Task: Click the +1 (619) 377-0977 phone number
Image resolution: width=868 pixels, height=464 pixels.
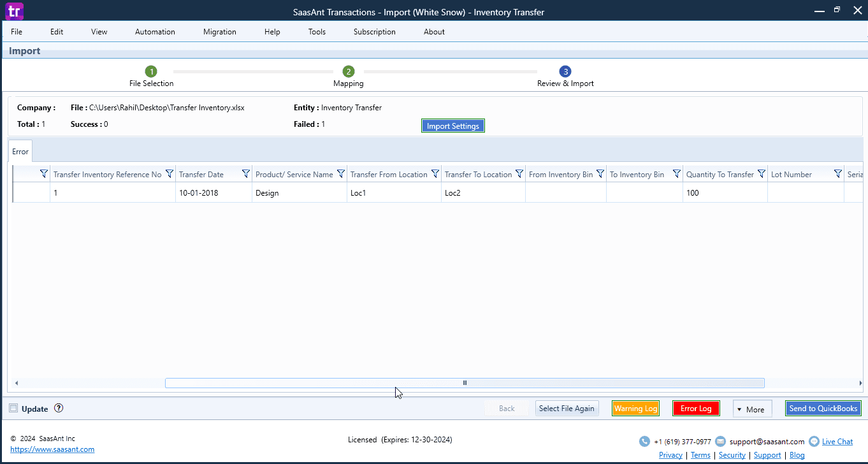Action: pyautogui.click(x=683, y=442)
